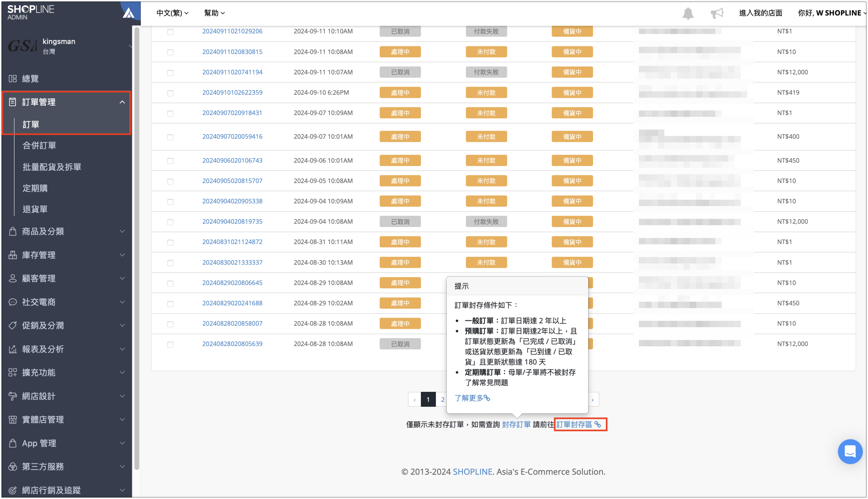Select checkbox for order 20240828020805639
This screenshot has height=499, width=868.
170,345
